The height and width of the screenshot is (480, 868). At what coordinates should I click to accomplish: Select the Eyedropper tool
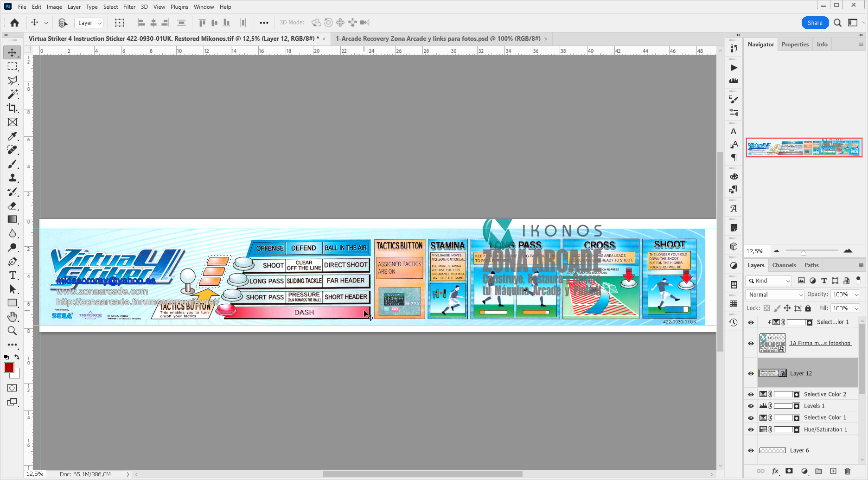[13, 136]
